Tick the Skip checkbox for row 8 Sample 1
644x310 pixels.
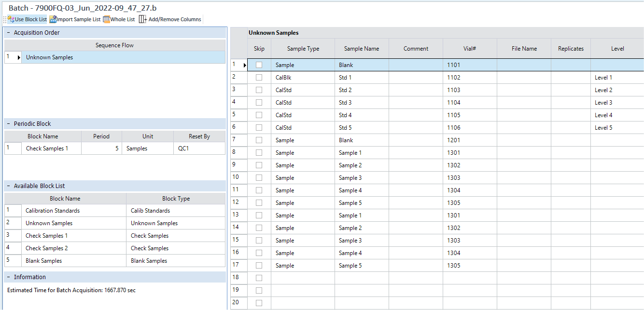pos(259,153)
